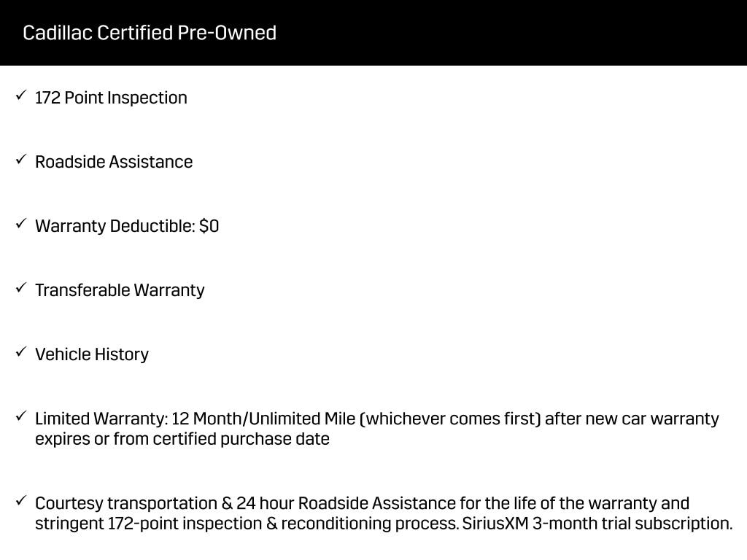Select the Transferable Warranty item
The width and height of the screenshot is (747, 560).
120,290
